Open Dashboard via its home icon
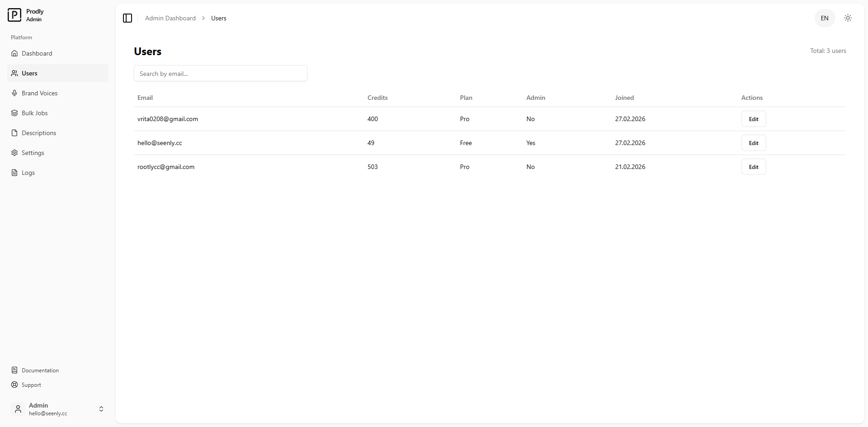This screenshot has width=868, height=427. [14, 53]
